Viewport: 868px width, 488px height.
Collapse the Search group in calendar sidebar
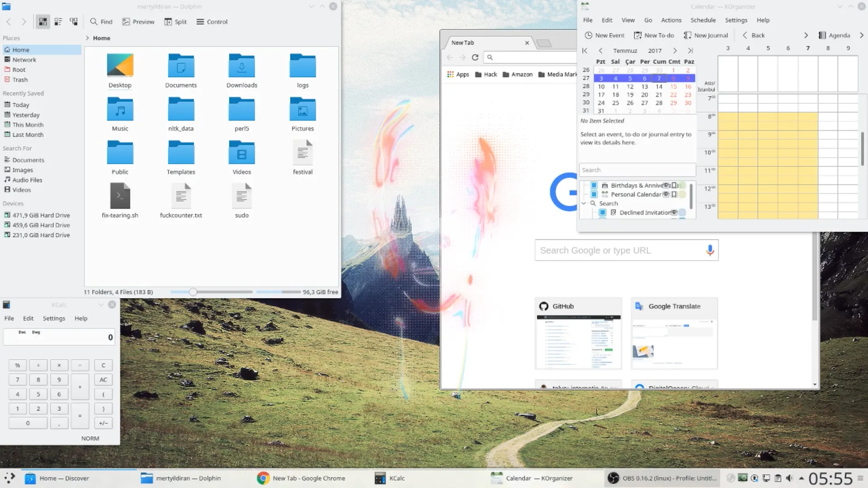click(584, 203)
